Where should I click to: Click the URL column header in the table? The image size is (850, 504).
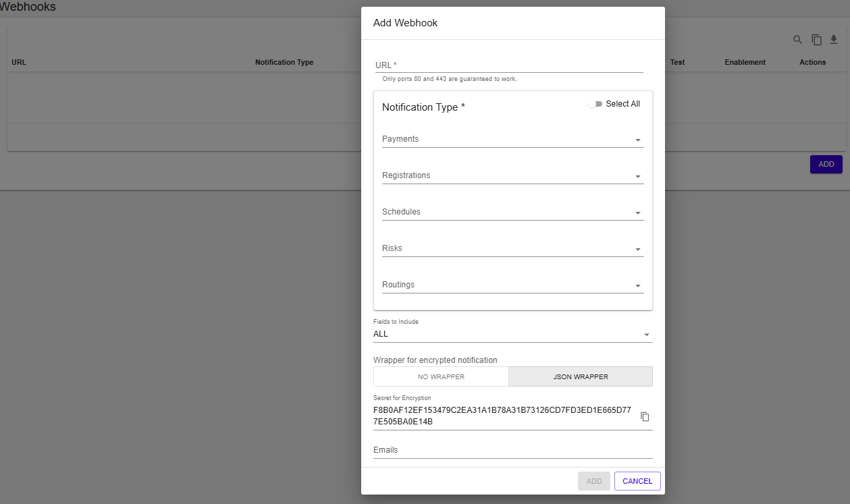[x=19, y=62]
